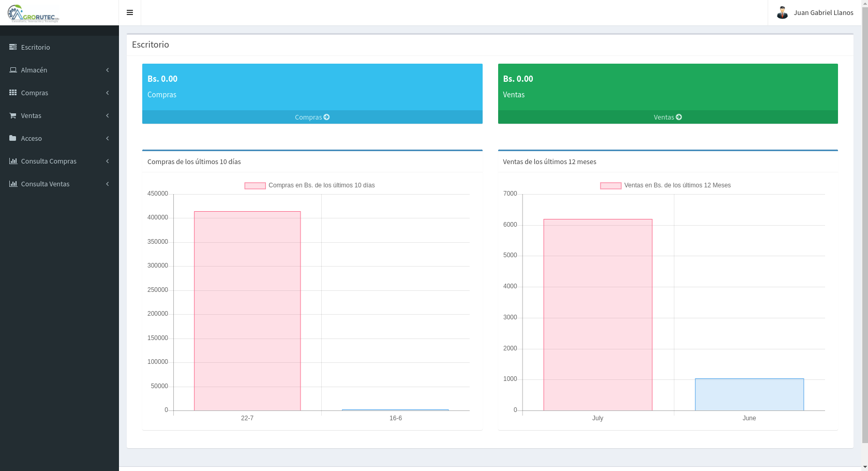Image resolution: width=868 pixels, height=471 pixels.
Task: Expand the Compras menu chevron
Action: (107, 93)
